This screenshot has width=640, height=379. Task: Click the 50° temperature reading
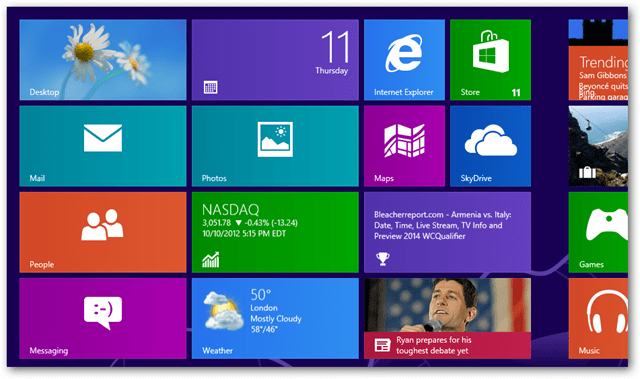[260, 295]
